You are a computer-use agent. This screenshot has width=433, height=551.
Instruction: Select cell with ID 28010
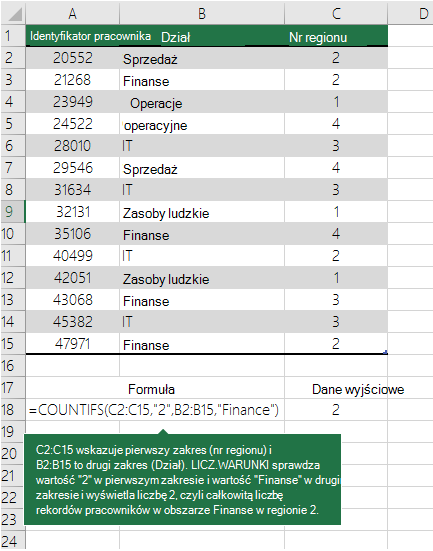click(x=72, y=146)
